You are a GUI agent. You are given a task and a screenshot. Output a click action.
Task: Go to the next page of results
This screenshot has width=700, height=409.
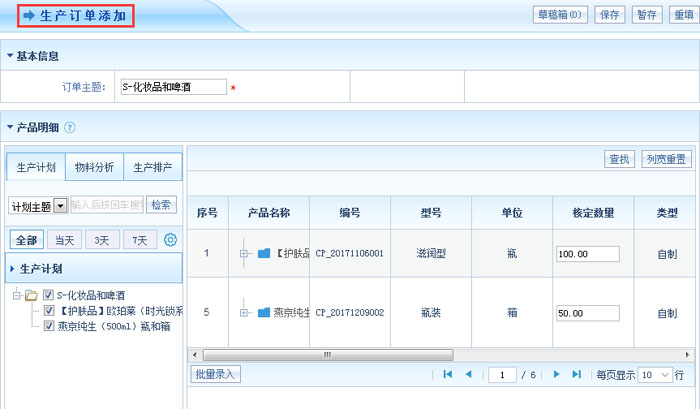pos(557,374)
